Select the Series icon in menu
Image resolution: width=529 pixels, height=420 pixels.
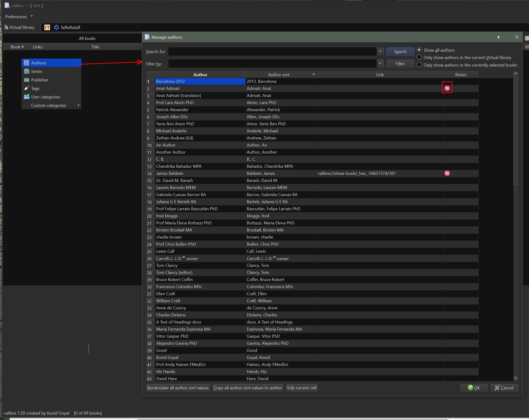click(x=27, y=71)
